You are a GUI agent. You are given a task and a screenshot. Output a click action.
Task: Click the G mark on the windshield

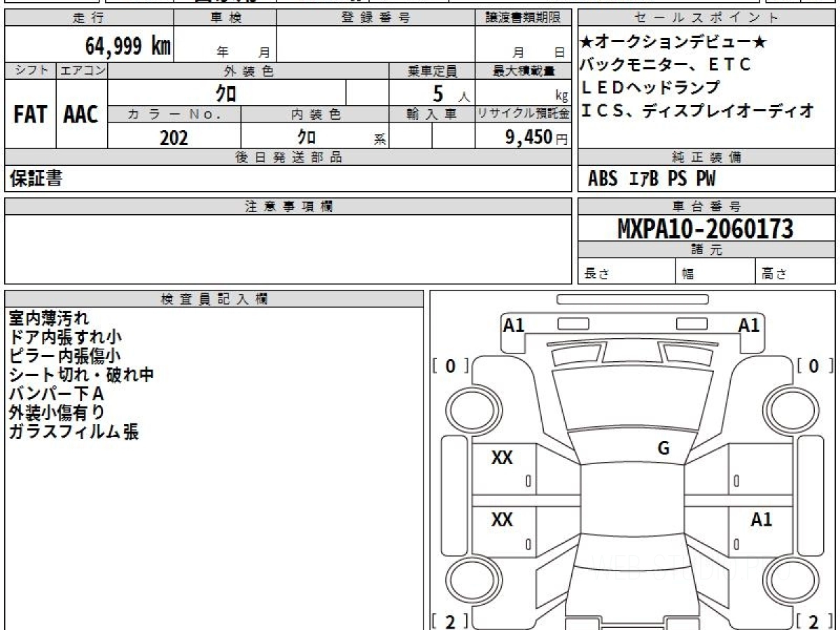click(664, 449)
